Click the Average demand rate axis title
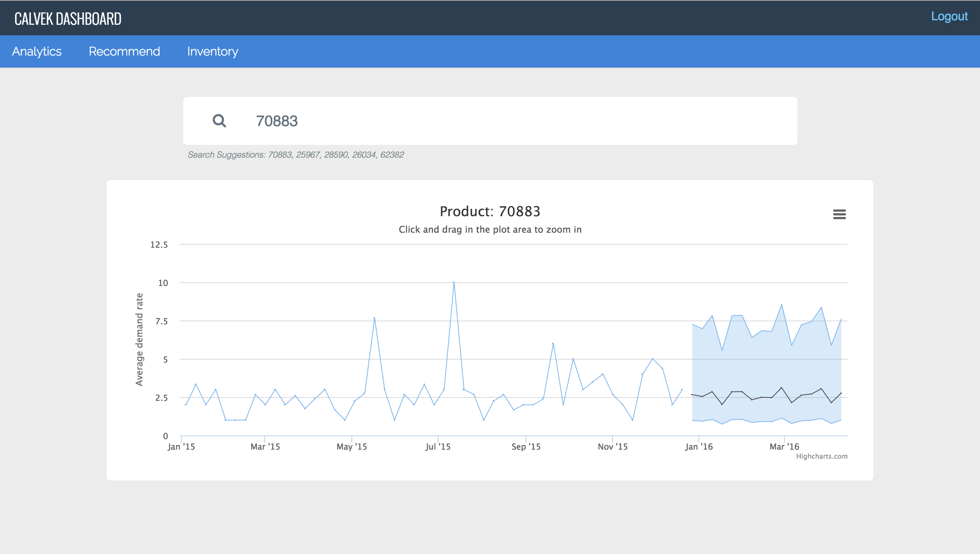The width and height of the screenshot is (980, 554). [139, 339]
